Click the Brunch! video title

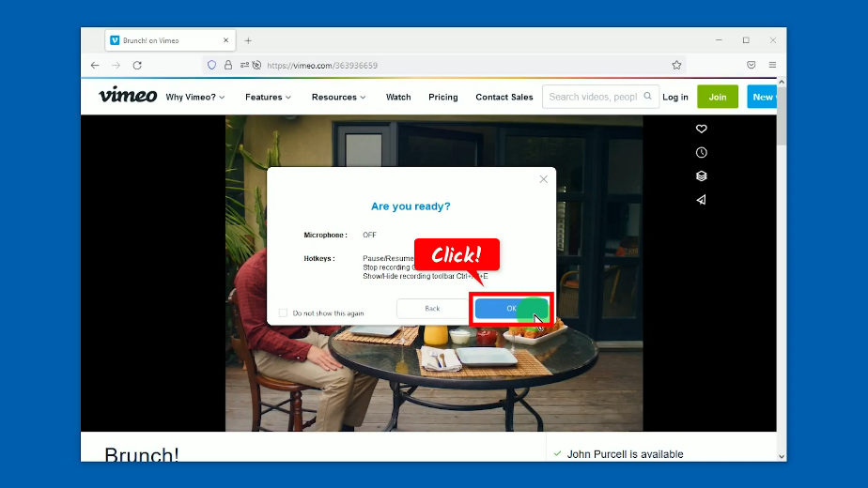click(x=142, y=454)
